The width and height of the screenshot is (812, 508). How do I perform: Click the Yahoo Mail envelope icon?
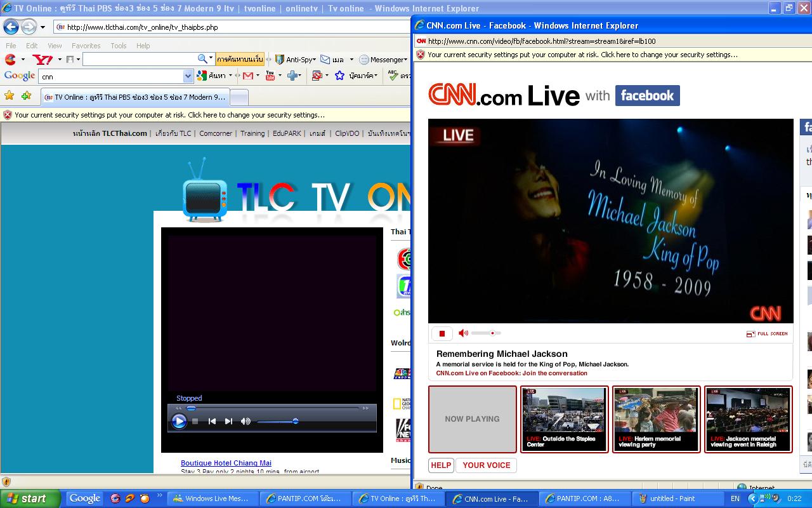click(x=325, y=59)
